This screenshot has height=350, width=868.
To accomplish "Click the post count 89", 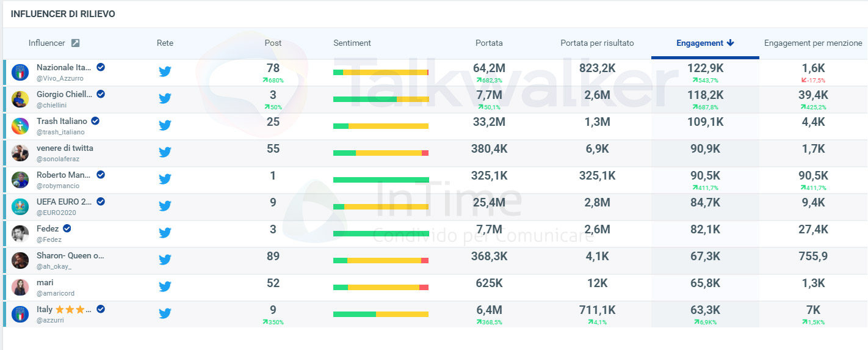I will point(273,257).
